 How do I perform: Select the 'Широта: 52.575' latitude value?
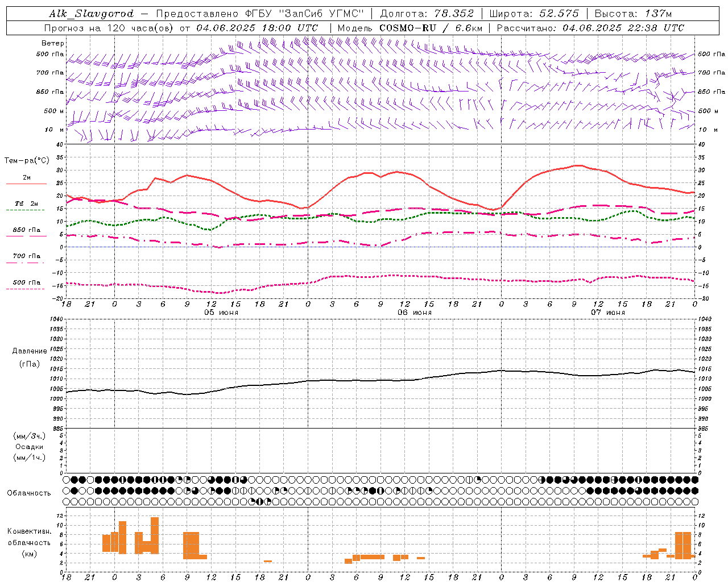(x=533, y=14)
